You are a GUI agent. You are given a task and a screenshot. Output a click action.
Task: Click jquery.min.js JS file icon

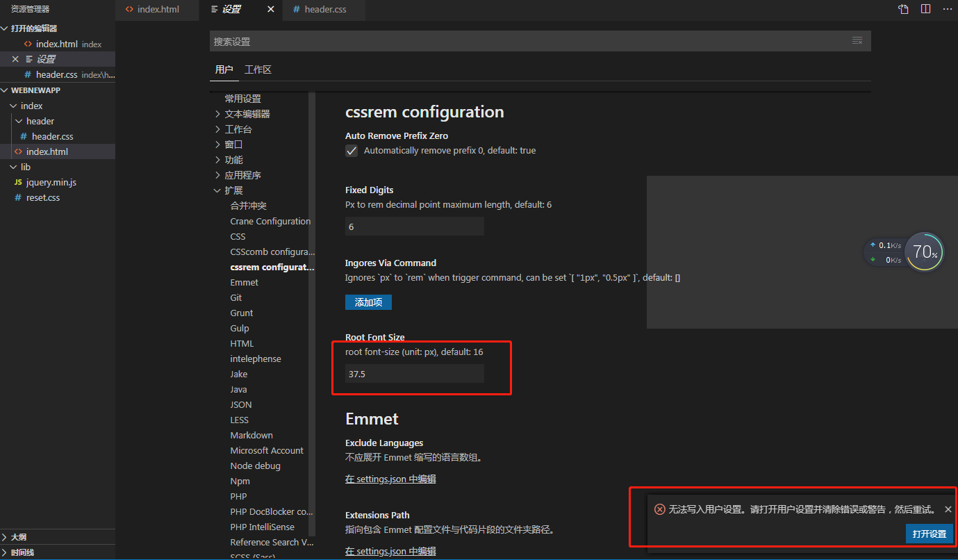click(18, 182)
